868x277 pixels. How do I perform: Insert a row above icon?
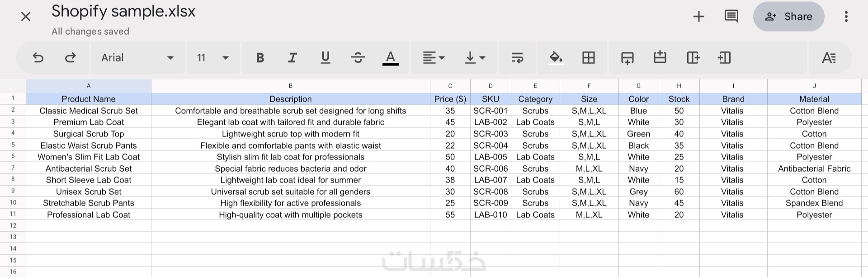click(x=660, y=57)
